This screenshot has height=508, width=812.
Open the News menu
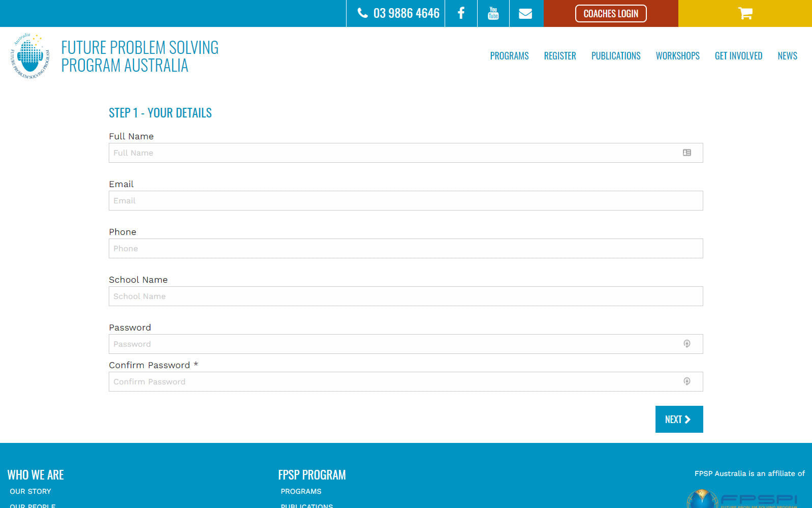787,56
